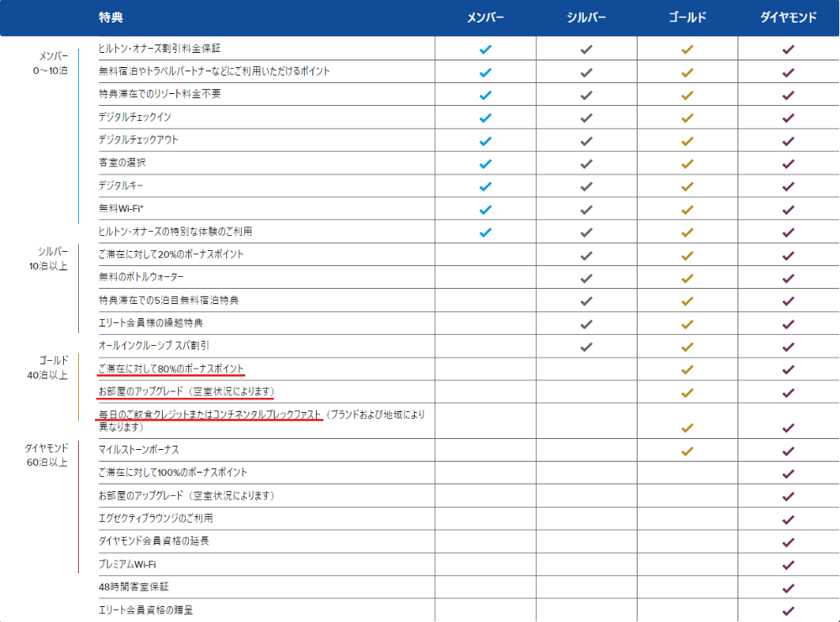Click the text エグゼクティブラウンジのご利用
The image size is (840, 622).
(156, 518)
